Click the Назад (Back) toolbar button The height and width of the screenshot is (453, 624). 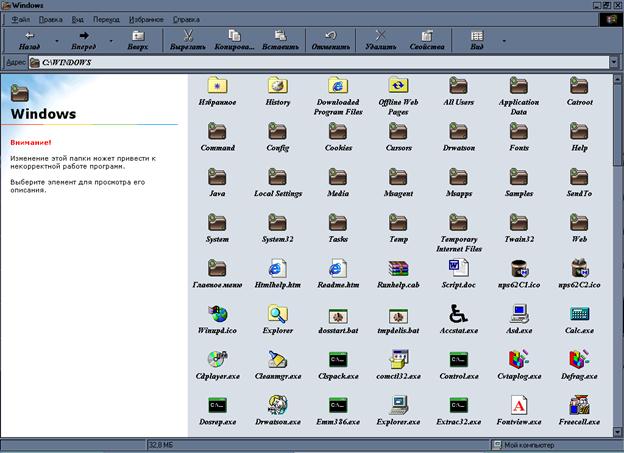[x=29, y=41]
